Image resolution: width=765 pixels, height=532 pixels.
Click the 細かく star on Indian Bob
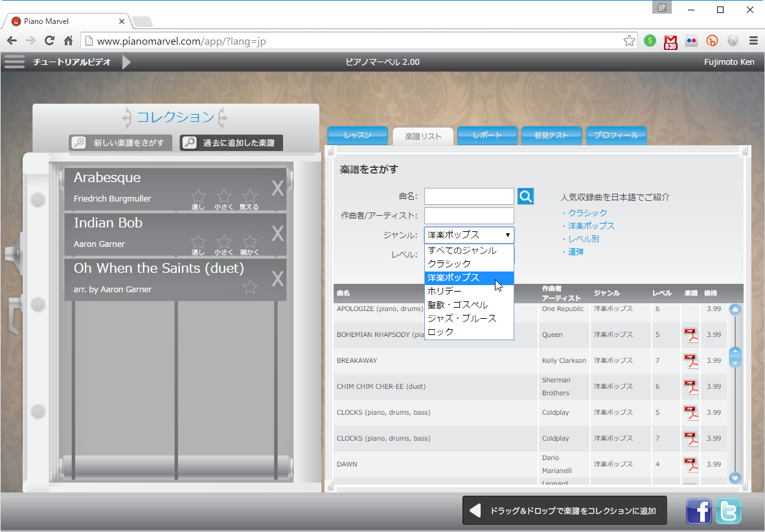click(x=250, y=242)
